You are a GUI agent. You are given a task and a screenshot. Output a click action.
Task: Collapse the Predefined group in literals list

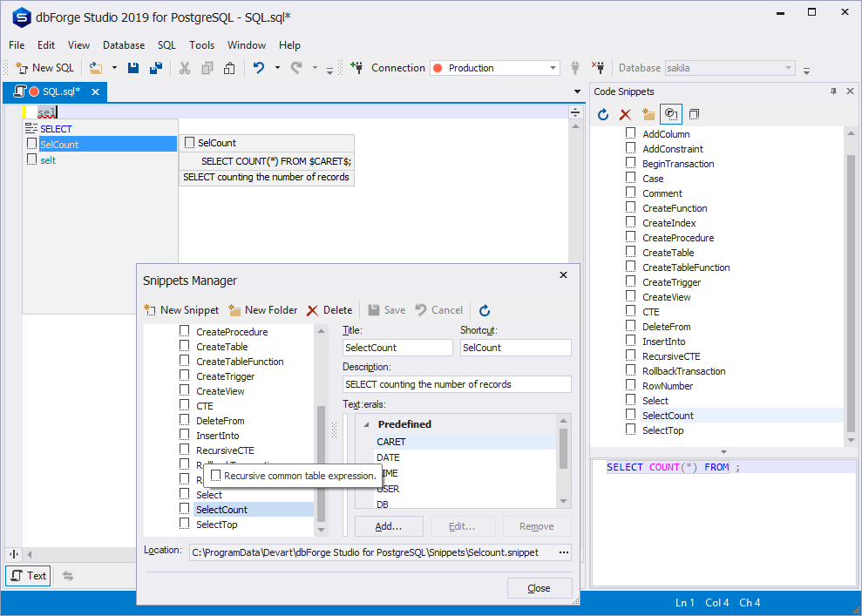[x=366, y=425]
